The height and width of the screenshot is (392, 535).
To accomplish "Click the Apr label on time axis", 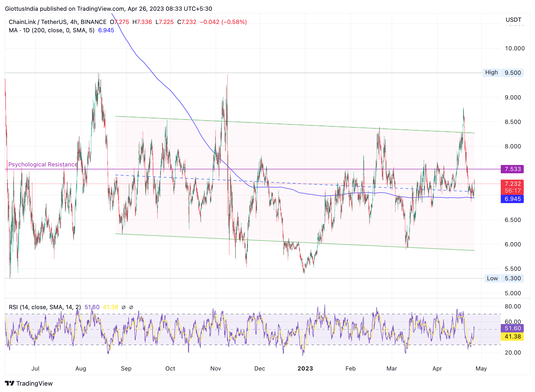I will click(x=437, y=369).
